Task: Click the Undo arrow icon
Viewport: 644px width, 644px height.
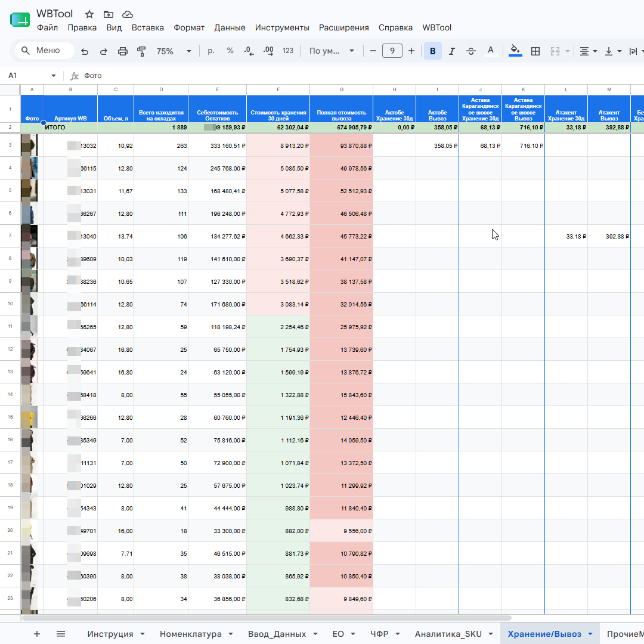Action: pos(85,51)
